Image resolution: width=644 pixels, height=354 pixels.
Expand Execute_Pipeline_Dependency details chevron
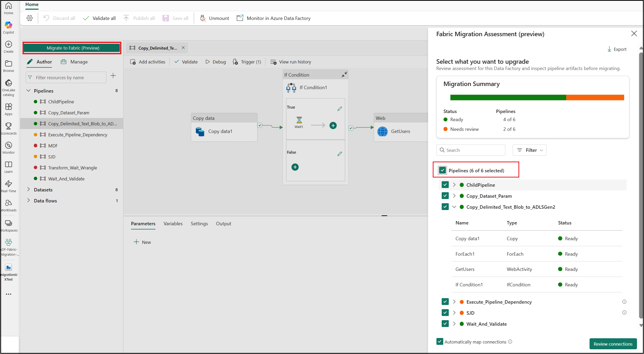point(454,302)
